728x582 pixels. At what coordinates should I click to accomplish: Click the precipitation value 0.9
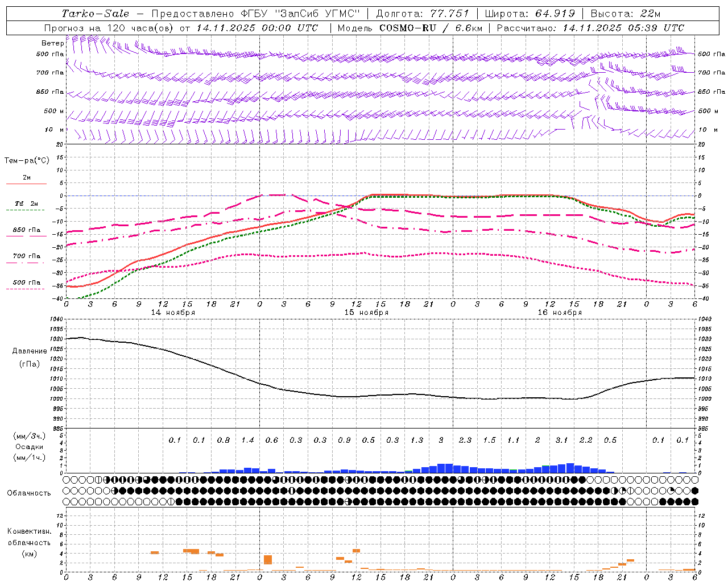click(344, 440)
